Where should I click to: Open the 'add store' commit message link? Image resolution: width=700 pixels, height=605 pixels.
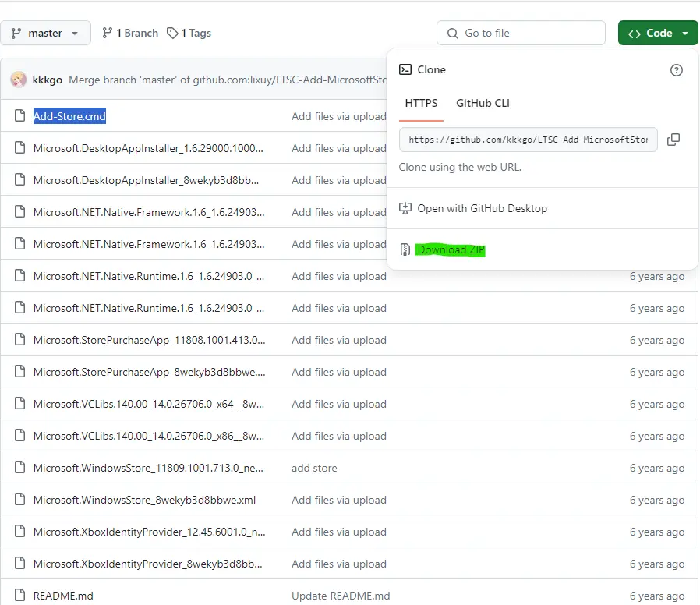[314, 468]
